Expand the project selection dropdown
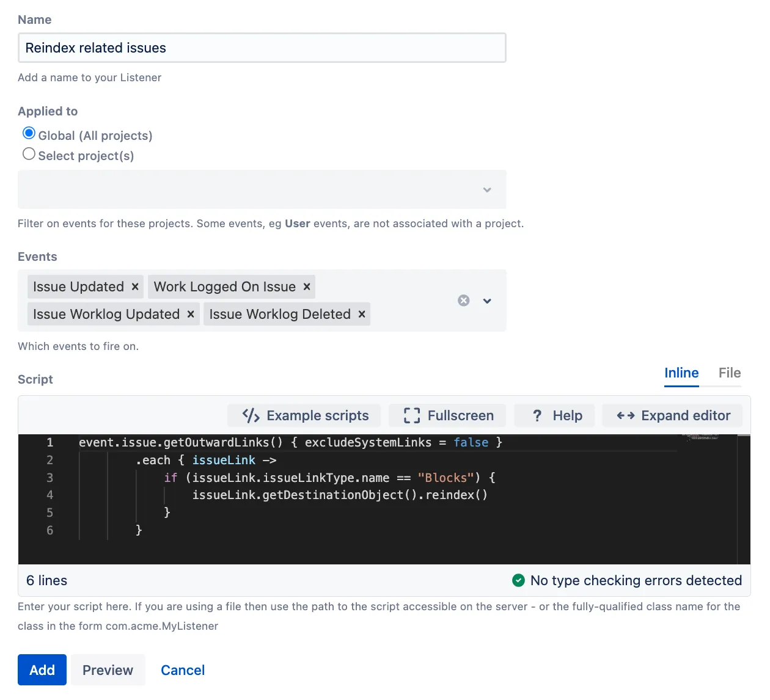 tap(487, 190)
